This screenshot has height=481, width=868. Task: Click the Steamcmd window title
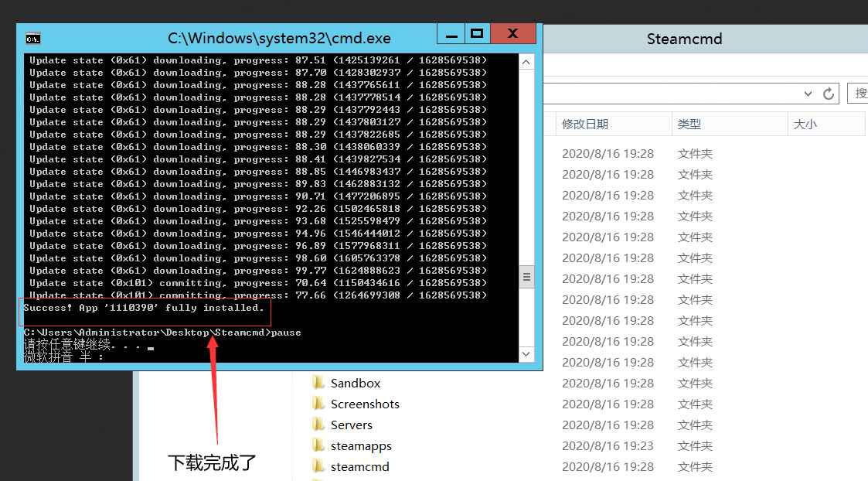click(x=684, y=39)
